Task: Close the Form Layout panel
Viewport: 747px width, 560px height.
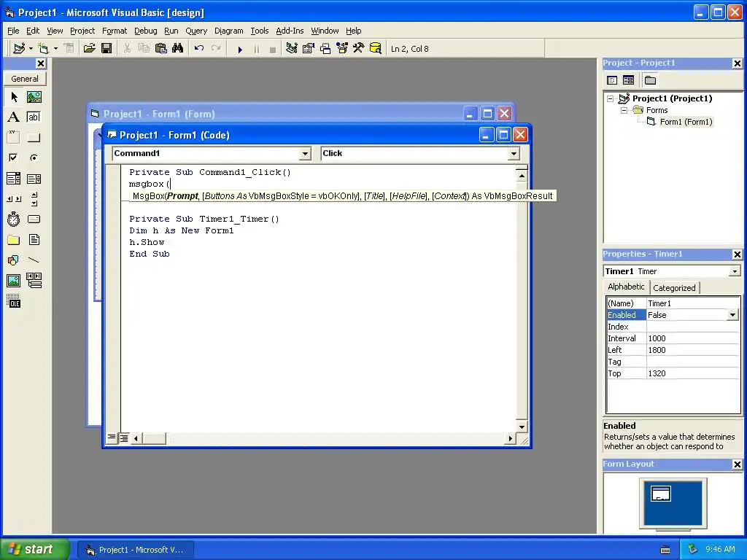Action: click(737, 464)
